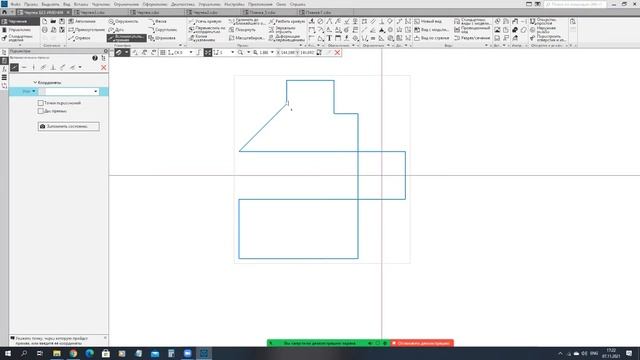Click the help question mark icon in Параметры panel
Screen dimensions: 640x360
95,58
